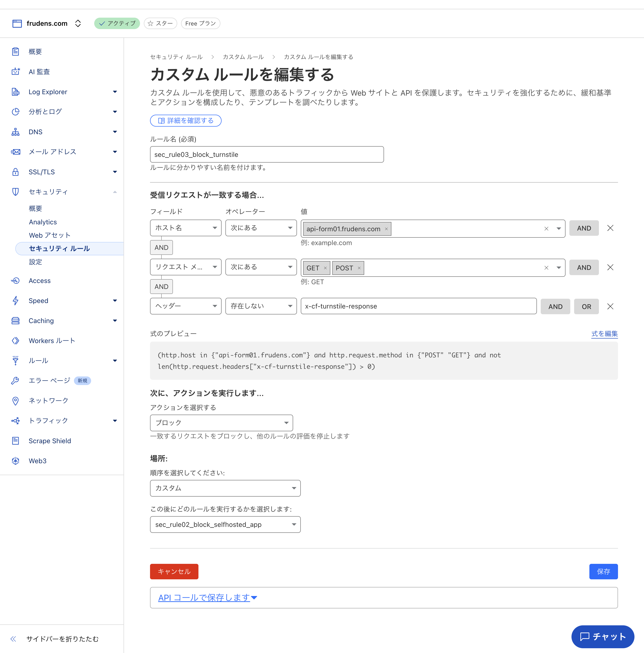644x653 pixels.
Task: Click the Scrape Shield document icon
Action: click(16, 441)
